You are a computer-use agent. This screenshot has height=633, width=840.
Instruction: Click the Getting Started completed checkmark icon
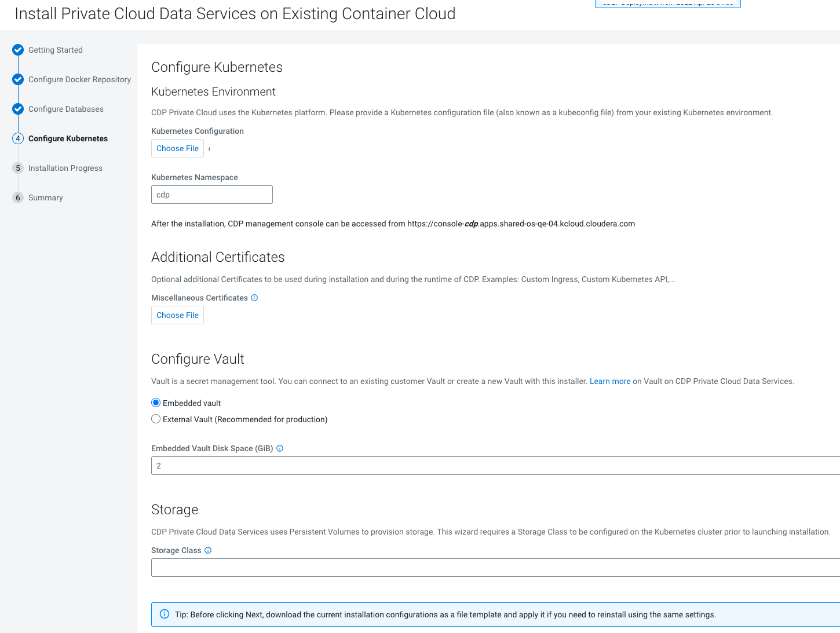pos(18,50)
